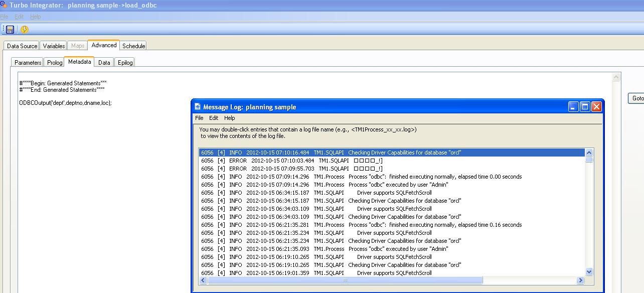Click the Run process lightning icon
This screenshot has width=644, height=293.
point(24,30)
